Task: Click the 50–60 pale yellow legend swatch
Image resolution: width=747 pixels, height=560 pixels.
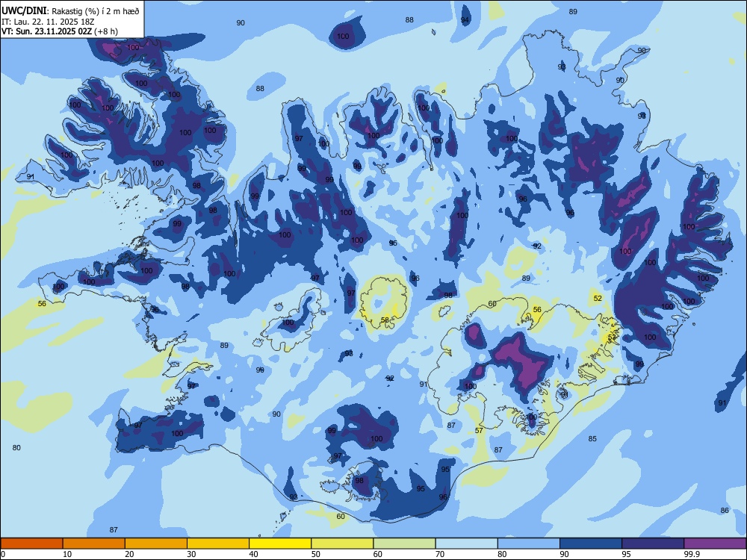Action: pos(342,544)
